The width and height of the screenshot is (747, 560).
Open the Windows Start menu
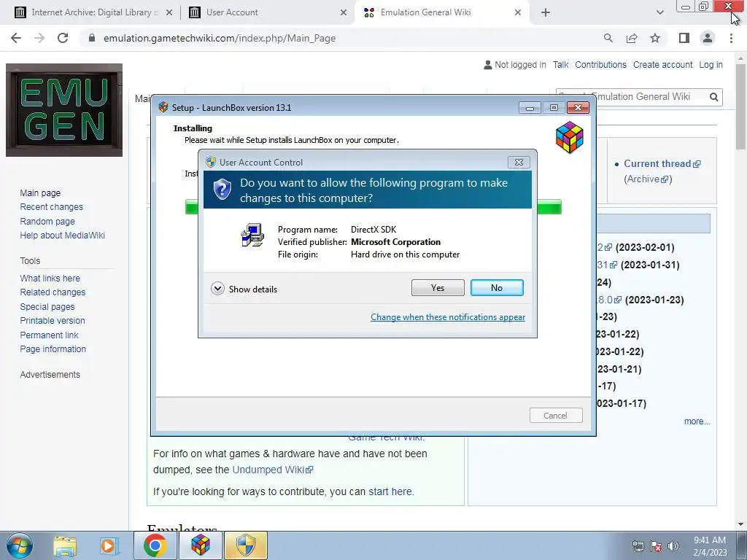coord(20,545)
